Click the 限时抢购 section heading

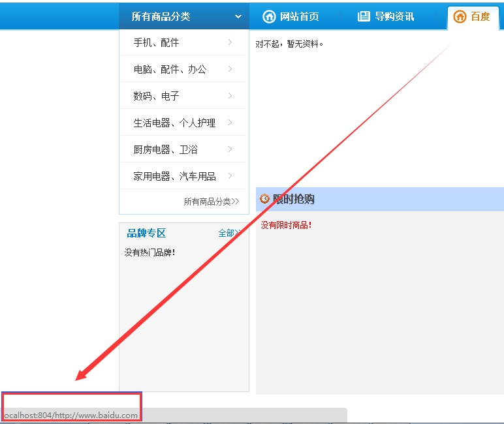(294, 199)
